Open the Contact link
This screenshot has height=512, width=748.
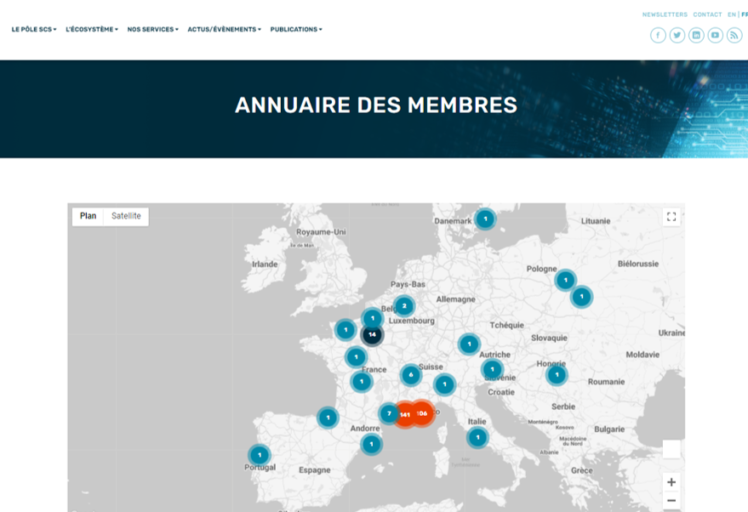coord(707,15)
